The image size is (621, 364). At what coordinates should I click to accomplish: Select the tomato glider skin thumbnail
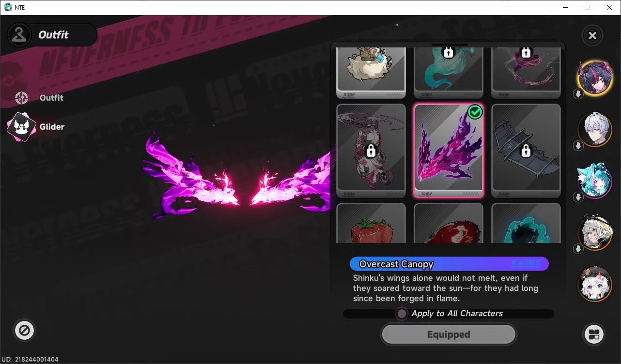click(371, 223)
